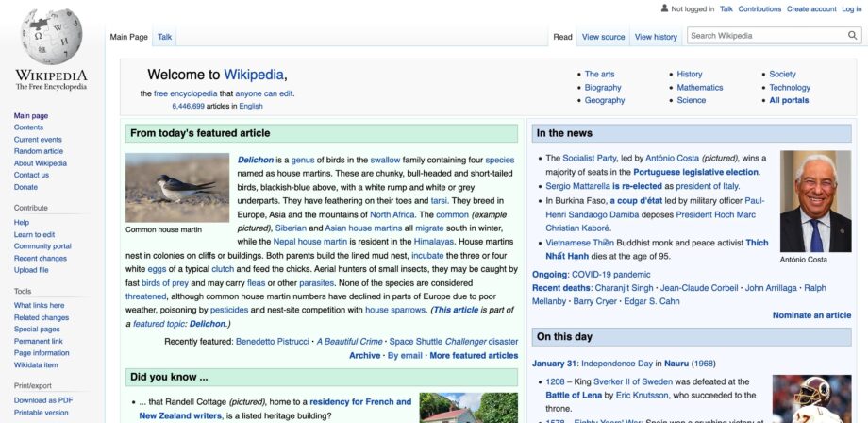Open the featured article Archive link
Screen dimensions: 868x423
(364, 356)
